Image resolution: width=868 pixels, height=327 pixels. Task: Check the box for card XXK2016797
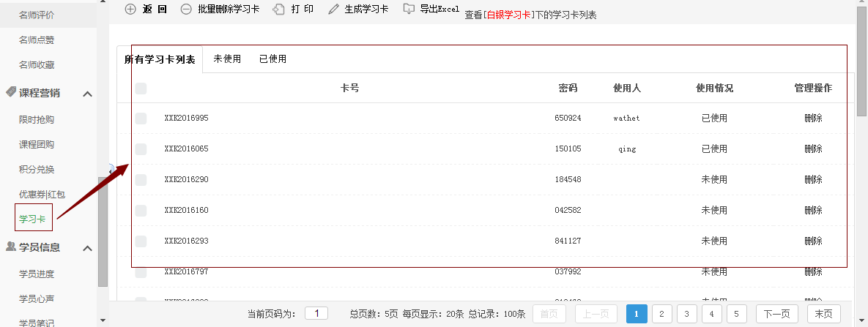(x=141, y=272)
